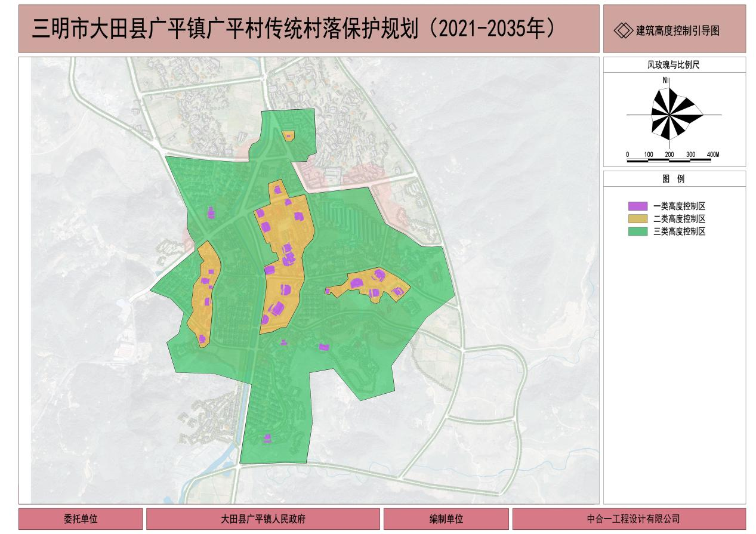Click the text 建筑高度控制引导图
The image size is (756, 534).
[x=677, y=31]
